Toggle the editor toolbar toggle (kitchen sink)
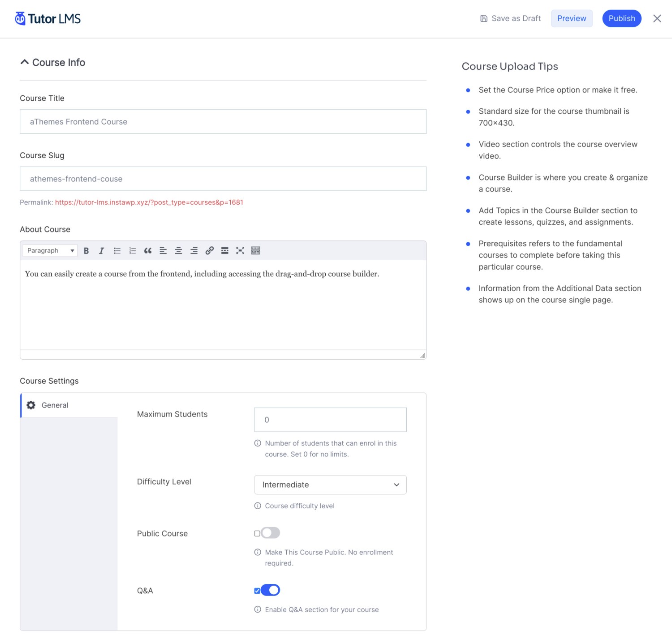The image size is (672, 634). tap(255, 251)
